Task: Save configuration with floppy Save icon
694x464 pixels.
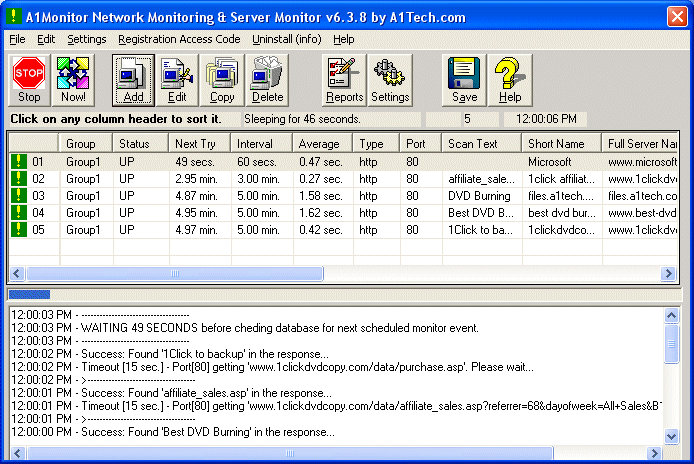Action: click(464, 80)
